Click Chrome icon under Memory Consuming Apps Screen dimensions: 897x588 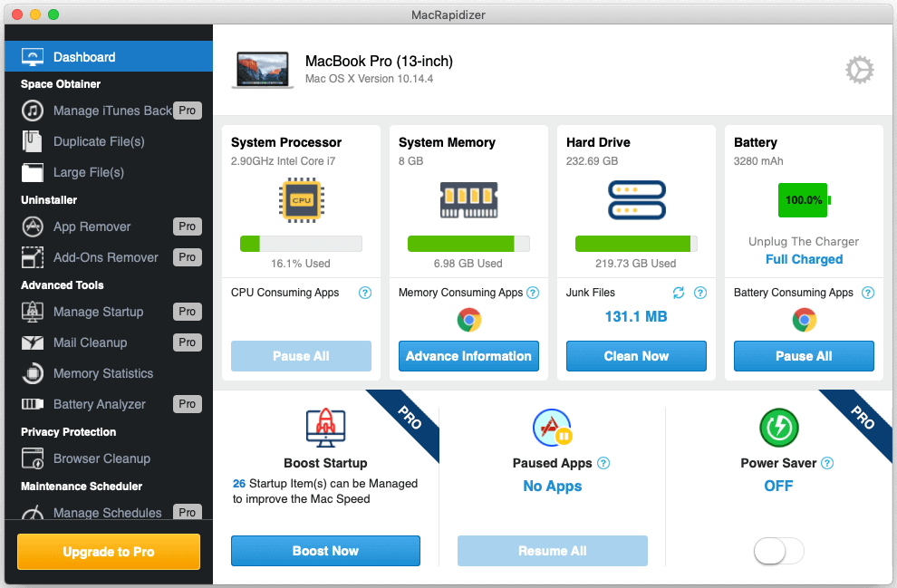click(469, 320)
